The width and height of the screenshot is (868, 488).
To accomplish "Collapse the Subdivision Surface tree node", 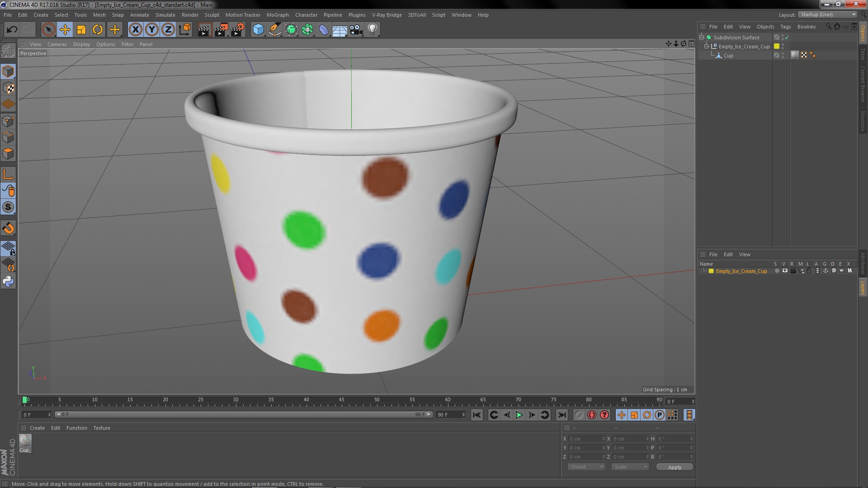I will [702, 38].
